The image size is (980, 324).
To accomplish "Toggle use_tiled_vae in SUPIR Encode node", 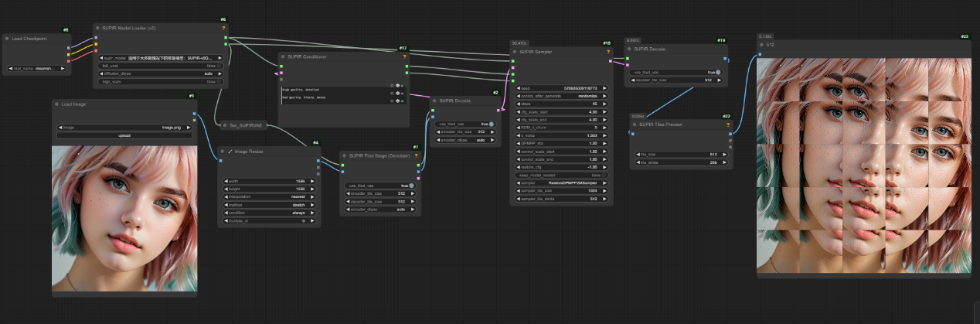I will pyautogui.click(x=492, y=124).
